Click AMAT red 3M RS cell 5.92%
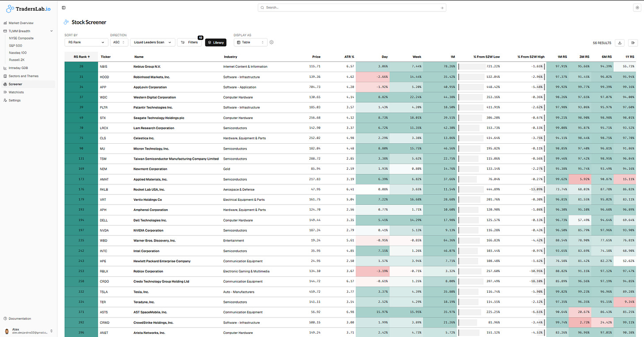 tap(580, 179)
